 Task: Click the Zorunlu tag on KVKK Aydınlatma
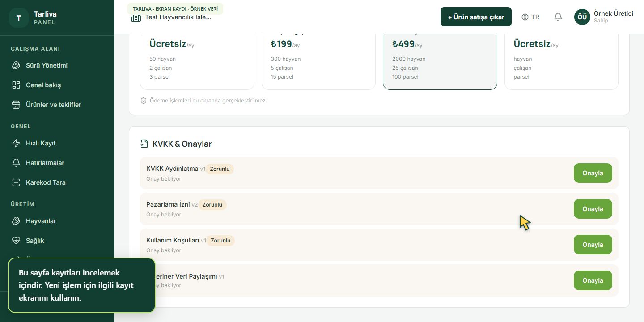pyautogui.click(x=220, y=169)
